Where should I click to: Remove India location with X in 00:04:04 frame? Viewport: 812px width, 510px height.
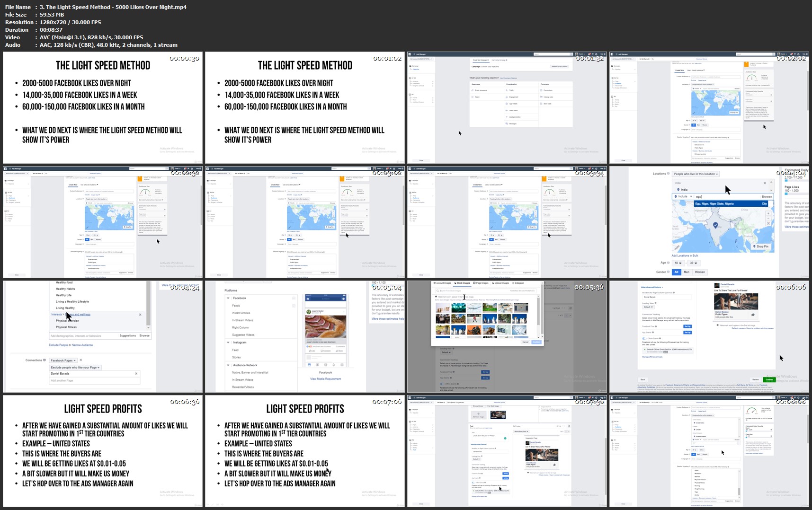[x=765, y=183]
